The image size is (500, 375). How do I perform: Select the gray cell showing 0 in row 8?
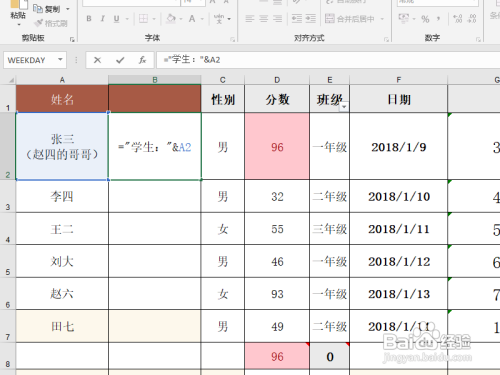coord(330,356)
